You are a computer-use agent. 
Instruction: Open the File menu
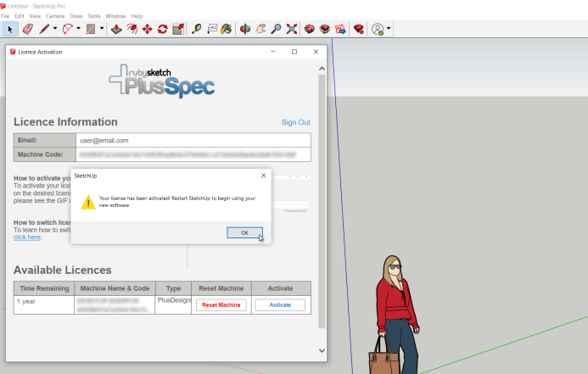5,16
